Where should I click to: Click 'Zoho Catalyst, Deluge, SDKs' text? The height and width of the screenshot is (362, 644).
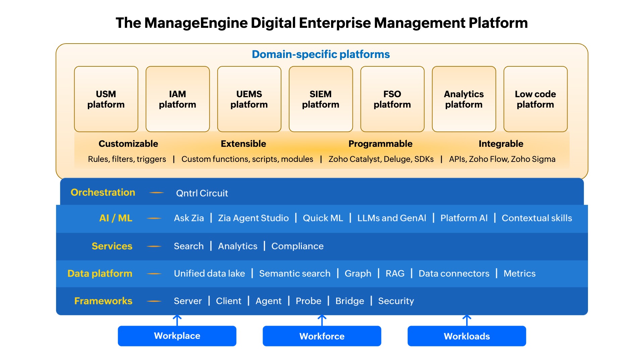381,159
